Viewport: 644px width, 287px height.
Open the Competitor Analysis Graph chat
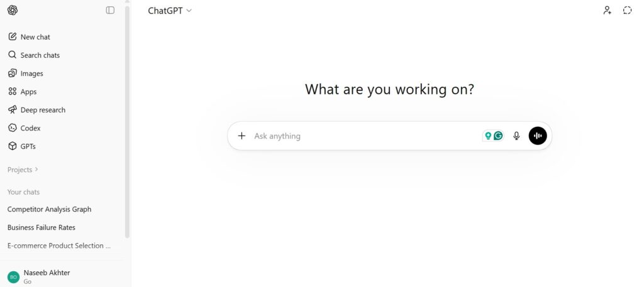pyautogui.click(x=49, y=209)
